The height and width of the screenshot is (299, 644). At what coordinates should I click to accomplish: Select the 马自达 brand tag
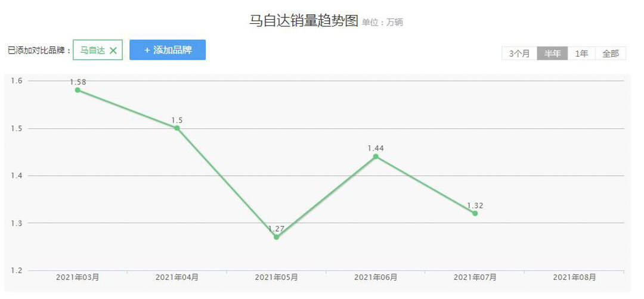(x=98, y=50)
